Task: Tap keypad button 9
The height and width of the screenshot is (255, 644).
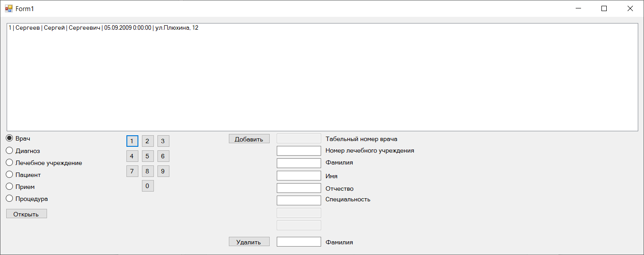Action: coord(163,171)
